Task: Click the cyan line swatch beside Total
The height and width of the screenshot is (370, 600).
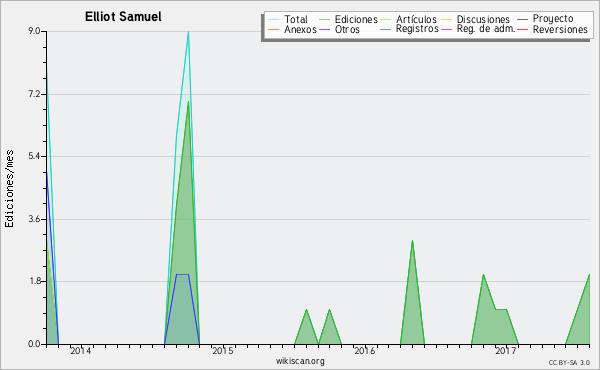Action: point(274,19)
